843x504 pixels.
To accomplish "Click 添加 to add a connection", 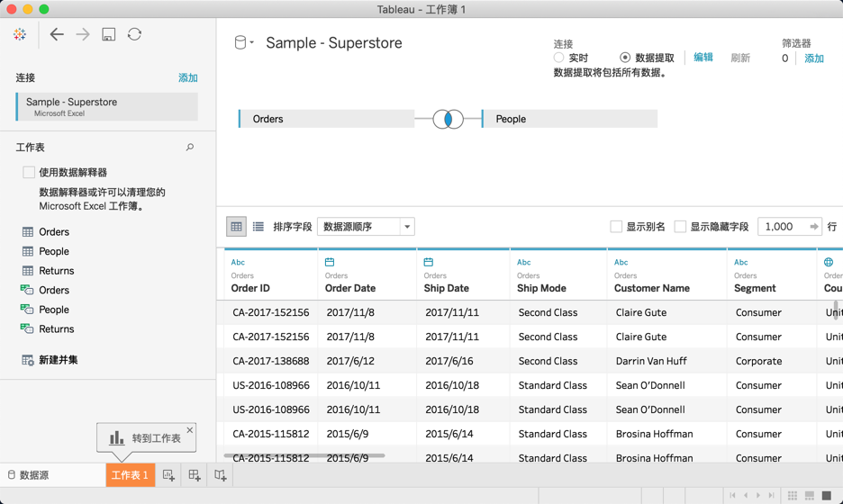I will click(187, 78).
